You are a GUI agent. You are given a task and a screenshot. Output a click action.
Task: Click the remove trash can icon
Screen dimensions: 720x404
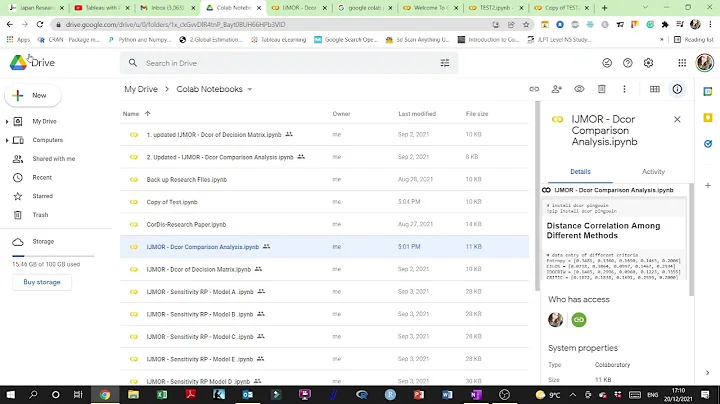coord(602,89)
